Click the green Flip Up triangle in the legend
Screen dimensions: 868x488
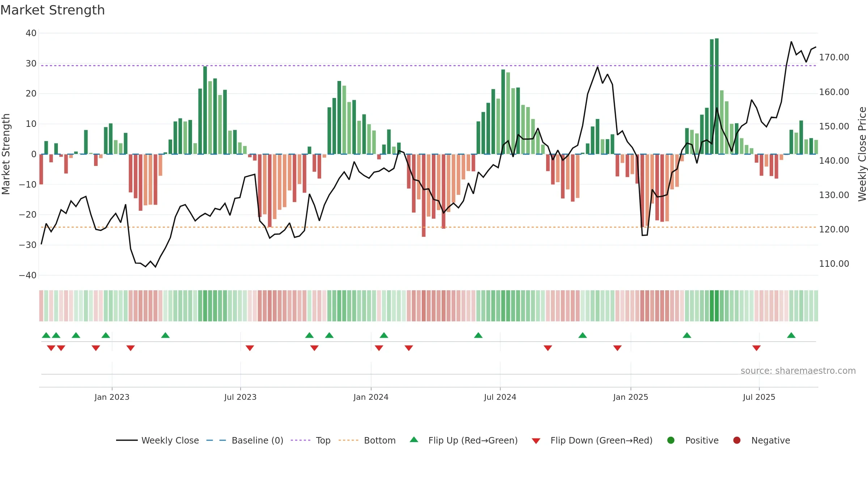[414, 440]
